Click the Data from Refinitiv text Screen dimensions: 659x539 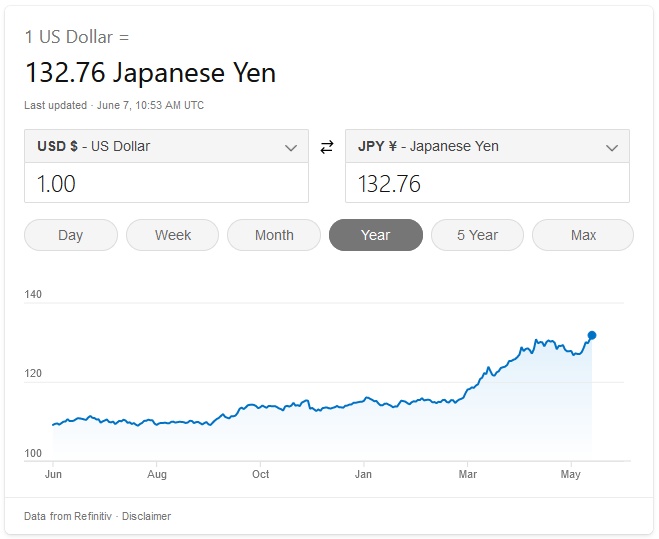pos(68,516)
